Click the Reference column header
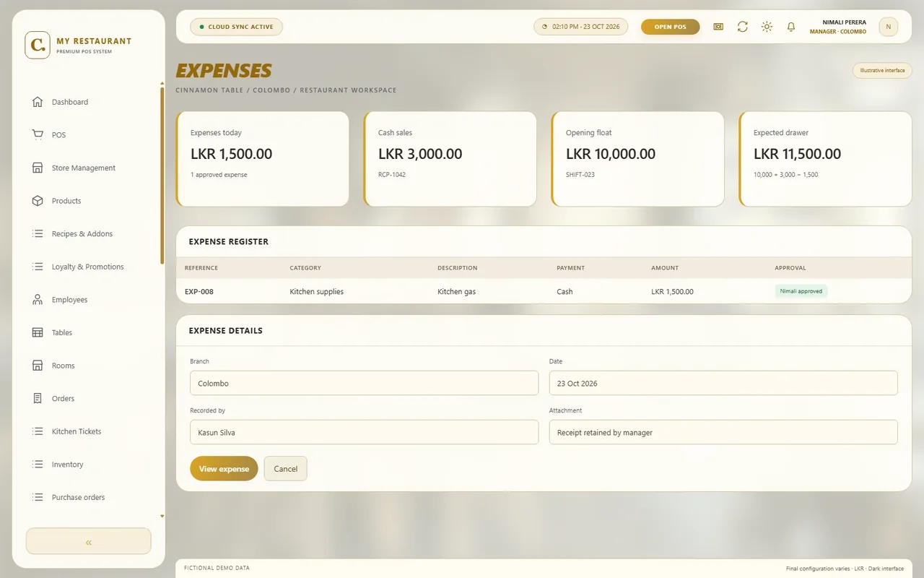This screenshot has height=578, width=924. [x=201, y=268]
